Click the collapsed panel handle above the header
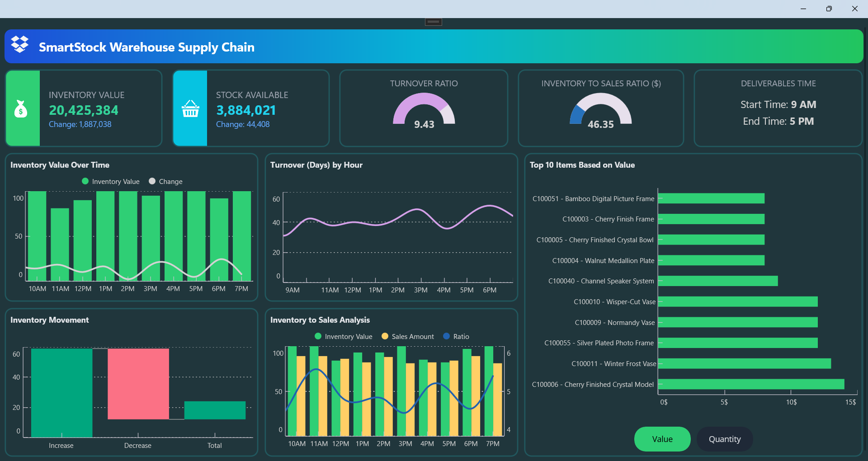This screenshot has height=461, width=868. 433,21
